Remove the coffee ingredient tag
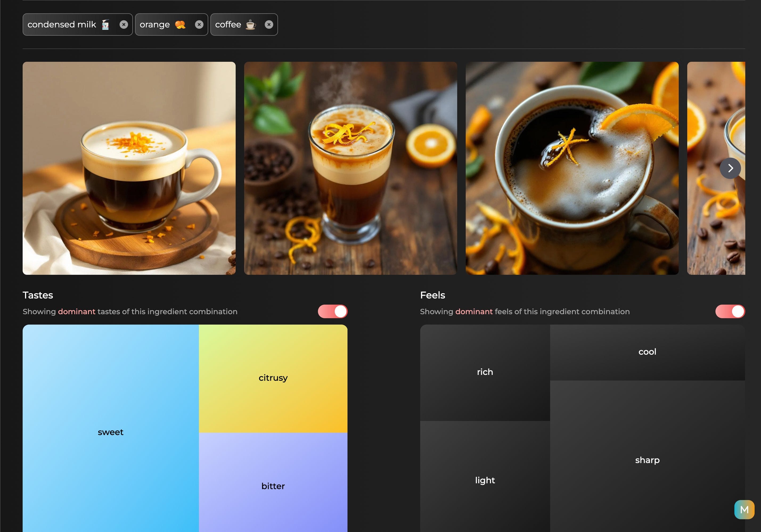761x532 pixels. [x=269, y=24]
